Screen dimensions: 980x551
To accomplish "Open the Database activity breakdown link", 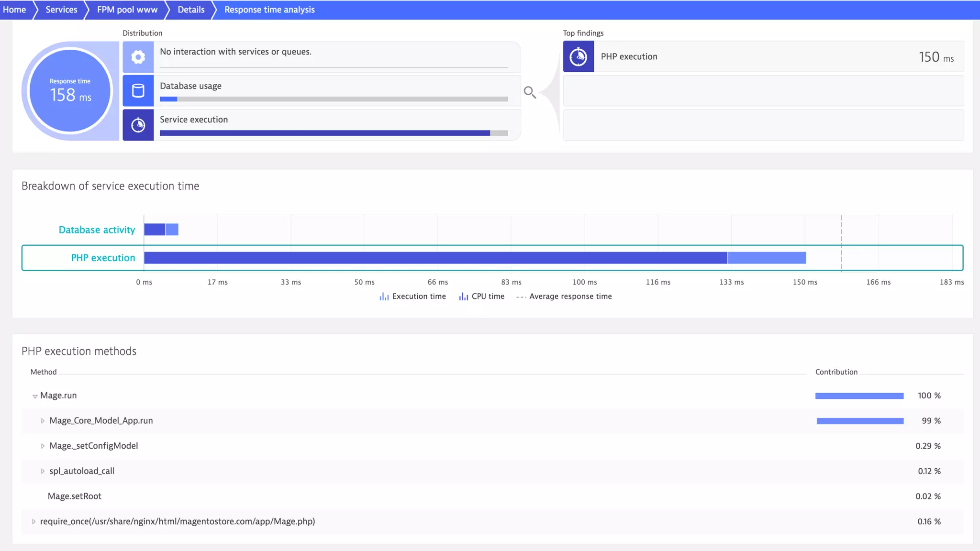I will pyautogui.click(x=97, y=230).
